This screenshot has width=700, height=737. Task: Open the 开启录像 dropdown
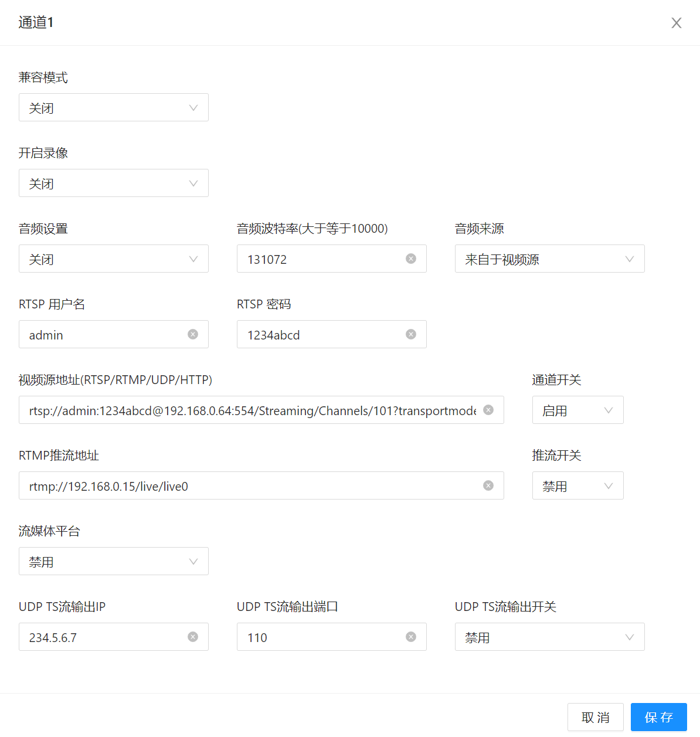(114, 183)
